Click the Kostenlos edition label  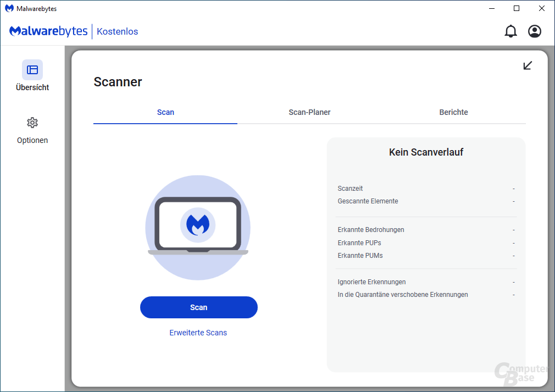[x=117, y=31]
